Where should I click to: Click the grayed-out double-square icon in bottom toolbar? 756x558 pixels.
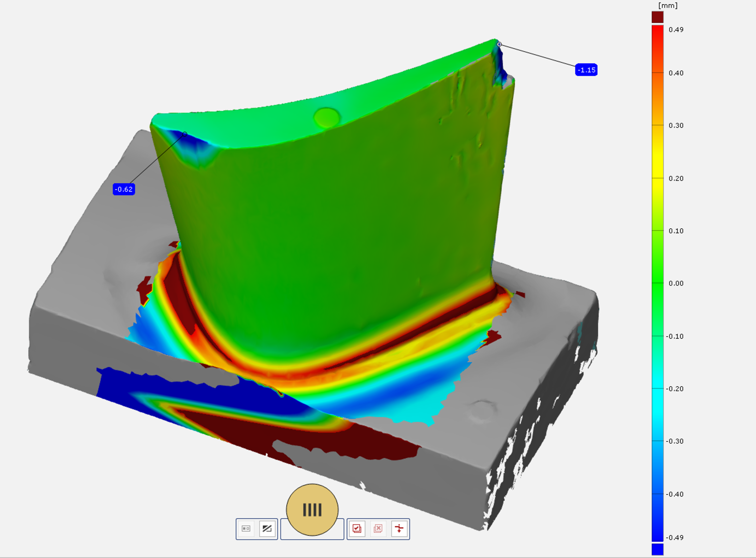coord(246,529)
